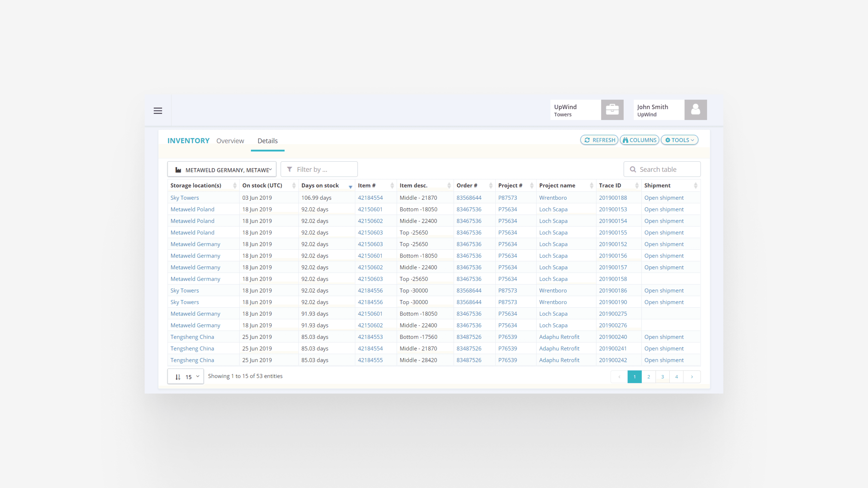Click the UpWind Towers briefcase icon
The image size is (868, 488).
pos(612,110)
